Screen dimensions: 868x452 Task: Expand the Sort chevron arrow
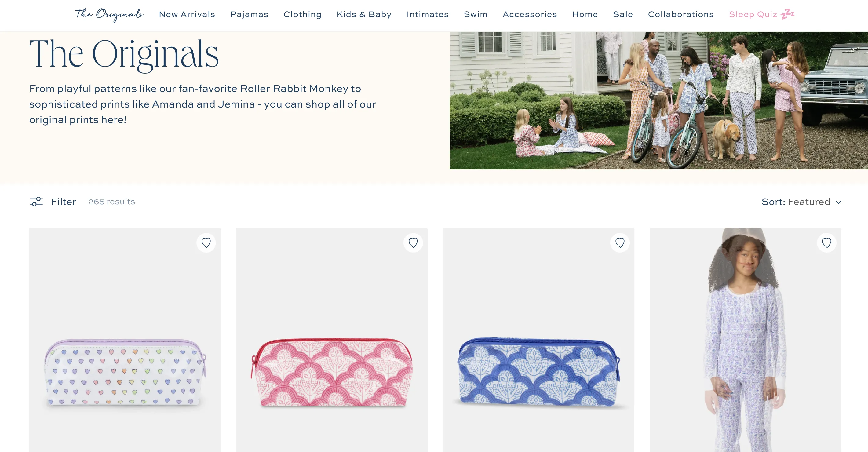point(838,202)
